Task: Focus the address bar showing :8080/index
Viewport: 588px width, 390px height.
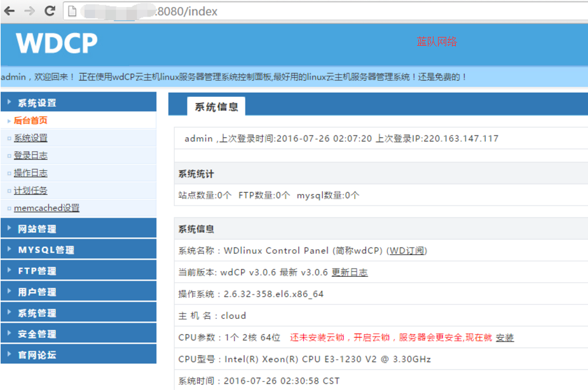Action: point(325,11)
